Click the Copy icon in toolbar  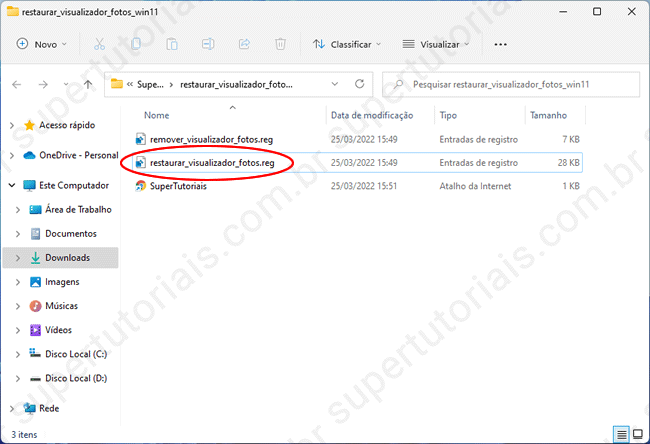click(x=136, y=44)
